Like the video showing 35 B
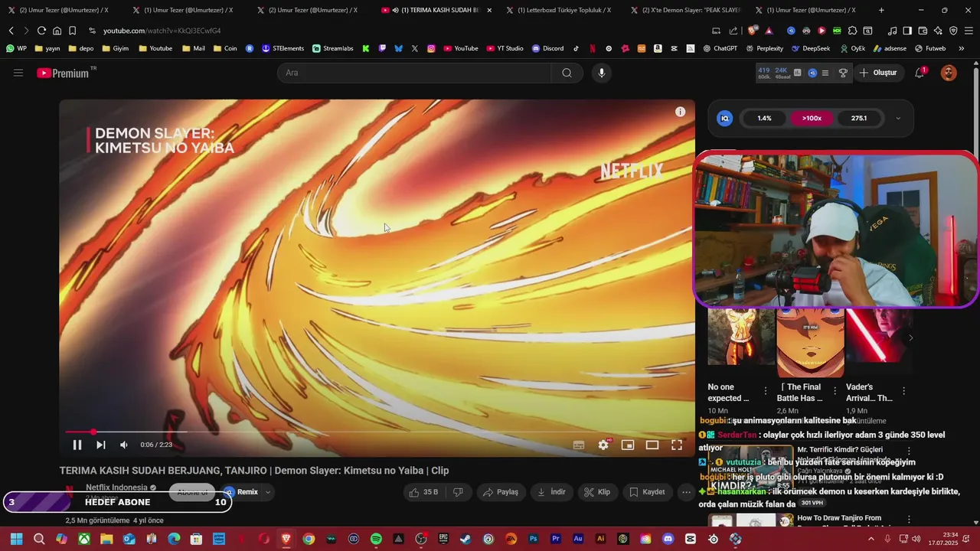The width and height of the screenshot is (980, 551). pyautogui.click(x=424, y=492)
